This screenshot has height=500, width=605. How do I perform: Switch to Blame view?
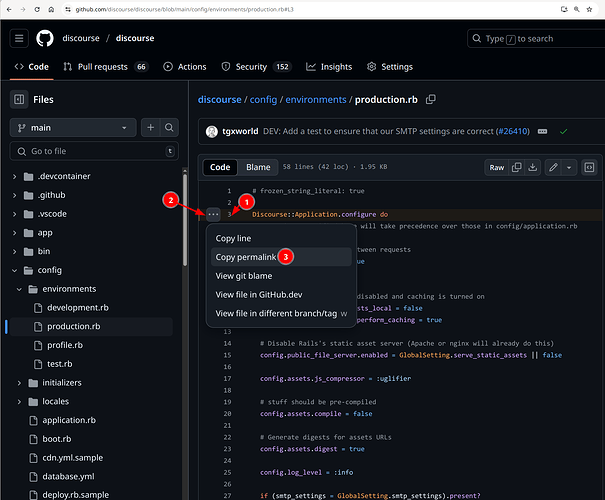point(258,167)
